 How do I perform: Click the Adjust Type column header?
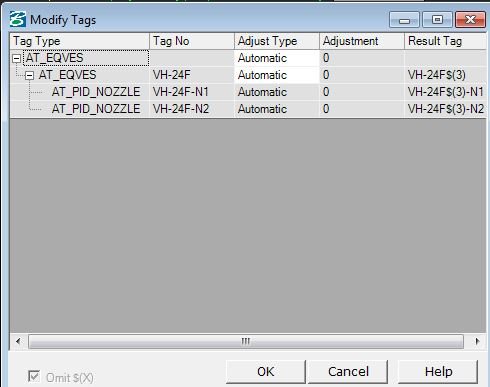click(x=277, y=41)
